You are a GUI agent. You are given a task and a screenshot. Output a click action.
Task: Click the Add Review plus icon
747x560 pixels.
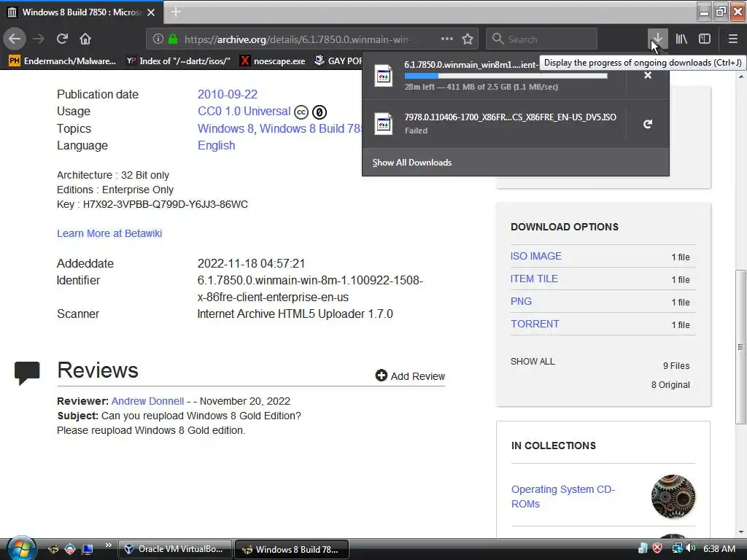381,376
